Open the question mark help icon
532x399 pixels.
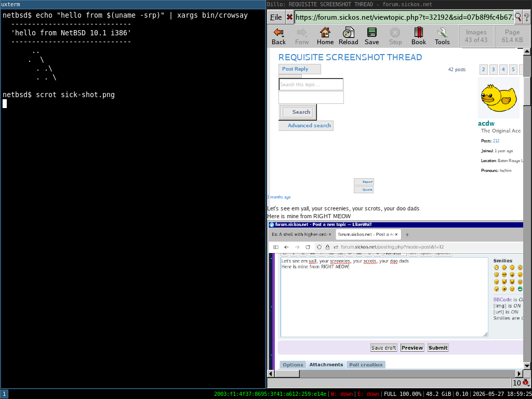[x=527, y=17]
